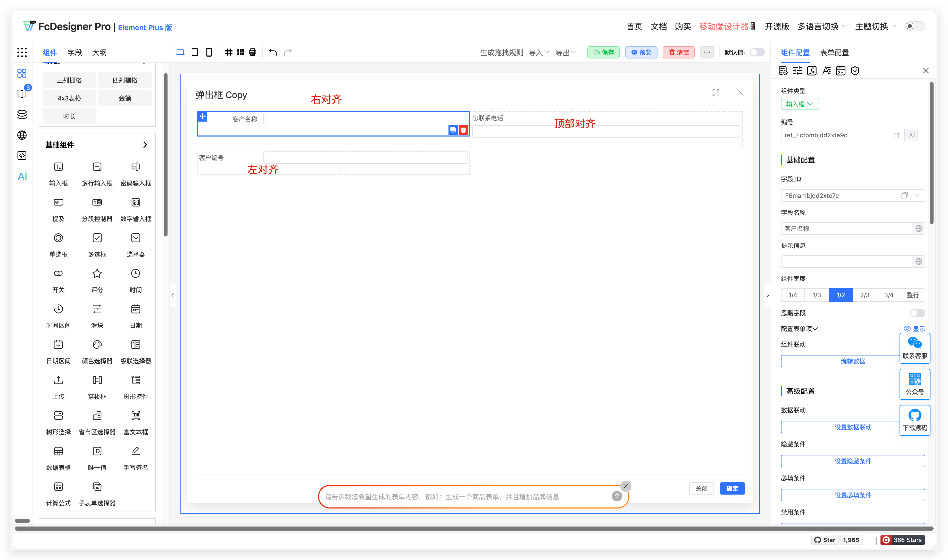Screen dimensions: 948x560
Task: Enable the 默认值 toggle switch
Action: pyautogui.click(x=757, y=53)
